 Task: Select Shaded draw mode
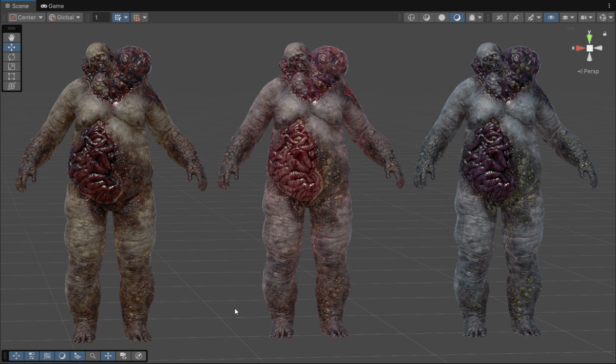pyautogui.click(x=456, y=17)
